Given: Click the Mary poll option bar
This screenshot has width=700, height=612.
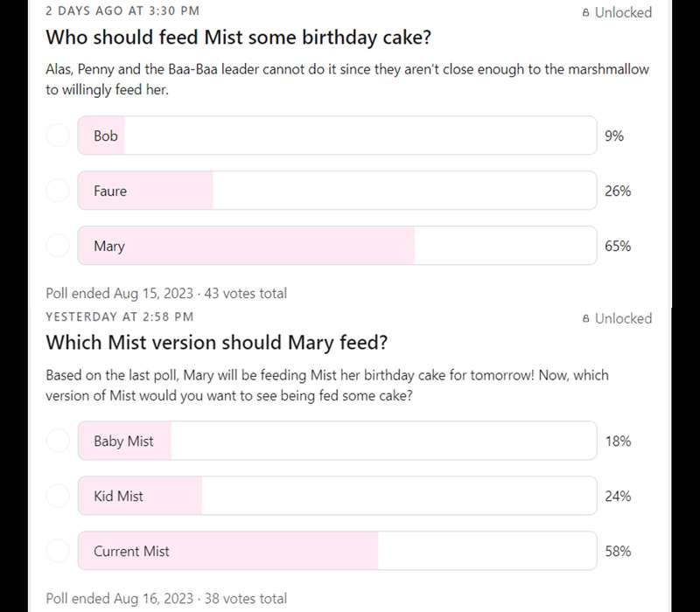Looking at the screenshot, I should click(337, 246).
